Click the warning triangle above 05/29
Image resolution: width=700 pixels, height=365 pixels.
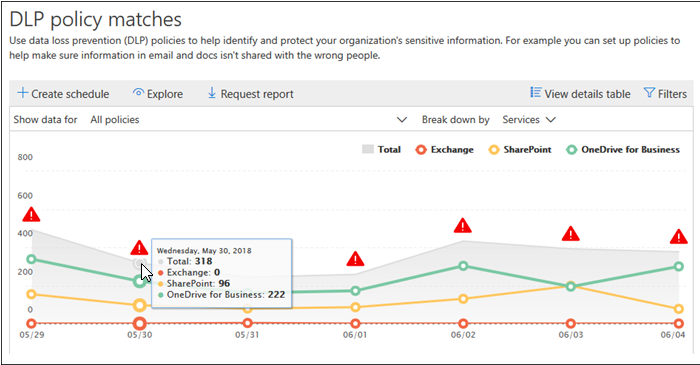pos(31,215)
